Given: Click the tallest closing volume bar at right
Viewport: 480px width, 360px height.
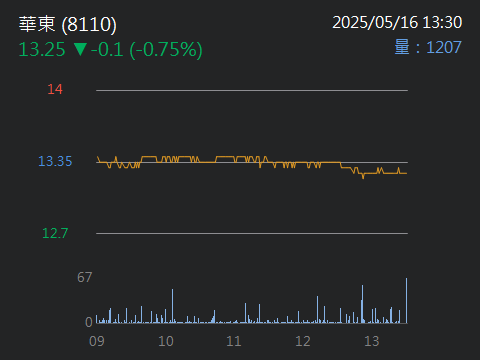Looking at the screenshot, I should pos(406,300).
